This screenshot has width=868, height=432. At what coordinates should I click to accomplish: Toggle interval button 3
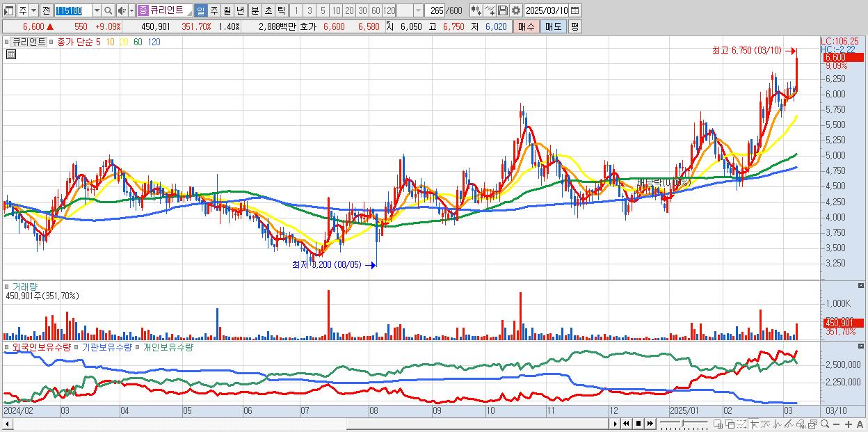(x=310, y=10)
